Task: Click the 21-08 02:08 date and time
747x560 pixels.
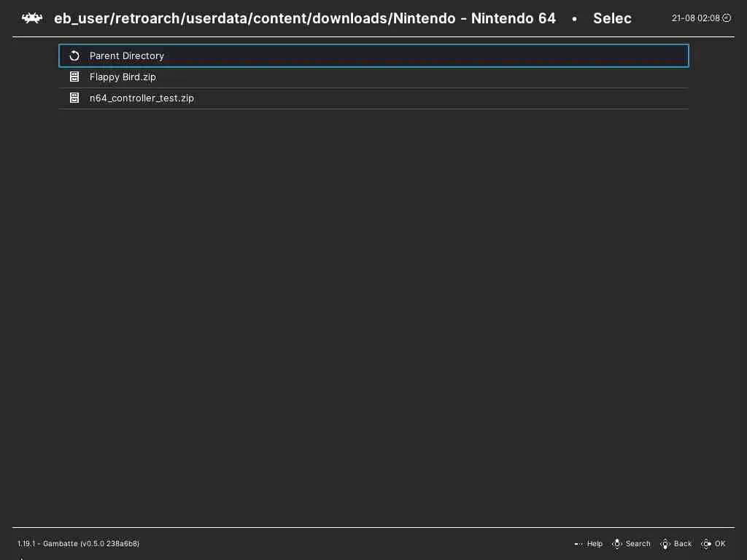Action: 695,18
